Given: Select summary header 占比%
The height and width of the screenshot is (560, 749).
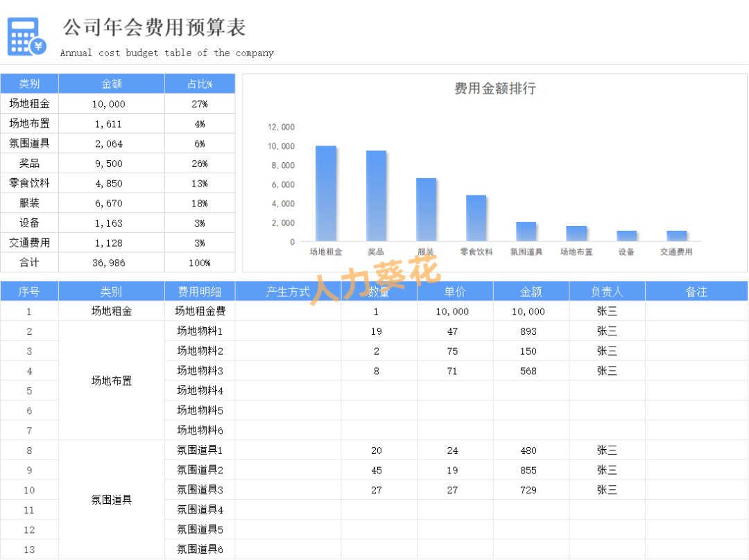Looking at the screenshot, I should coord(200,84).
